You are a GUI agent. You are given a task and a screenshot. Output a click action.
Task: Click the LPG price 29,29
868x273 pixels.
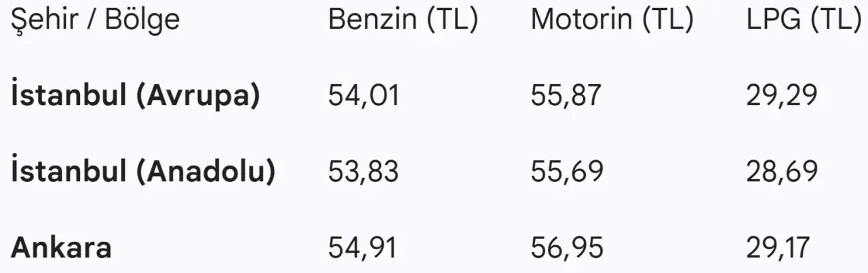[x=781, y=96]
